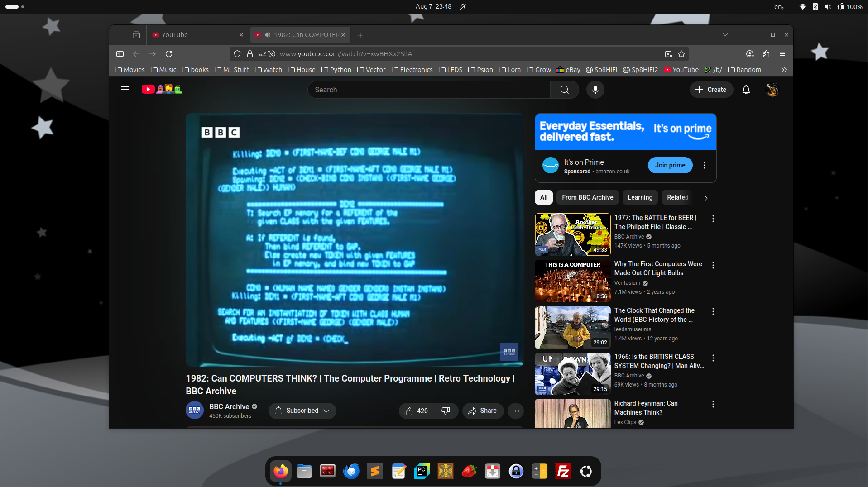Image resolution: width=868 pixels, height=487 pixels.
Task: Open FileZilla from the dock
Action: [563, 471]
